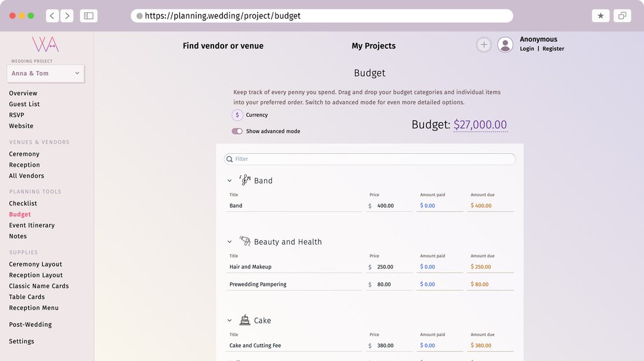Switch to the Budget section in sidebar

coord(20,214)
